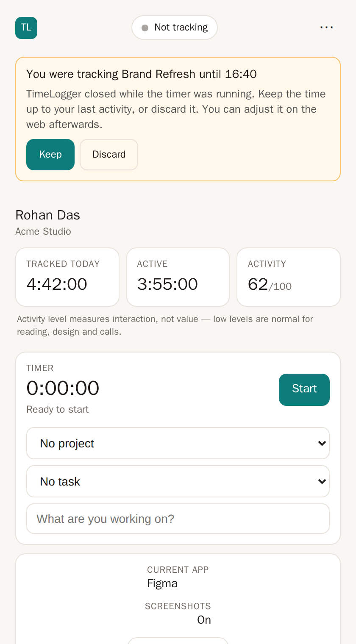356x644 pixels.
Task: Start the timer
Action: click(x=304, y=390)
